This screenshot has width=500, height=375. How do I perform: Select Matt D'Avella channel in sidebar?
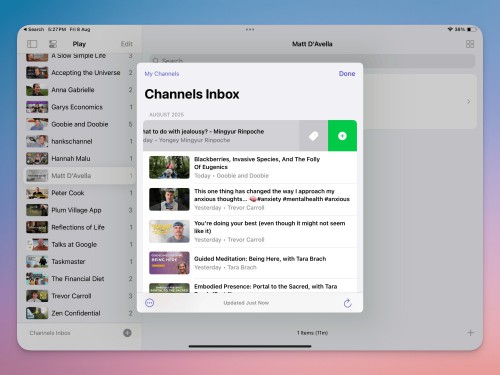(79, 176)
